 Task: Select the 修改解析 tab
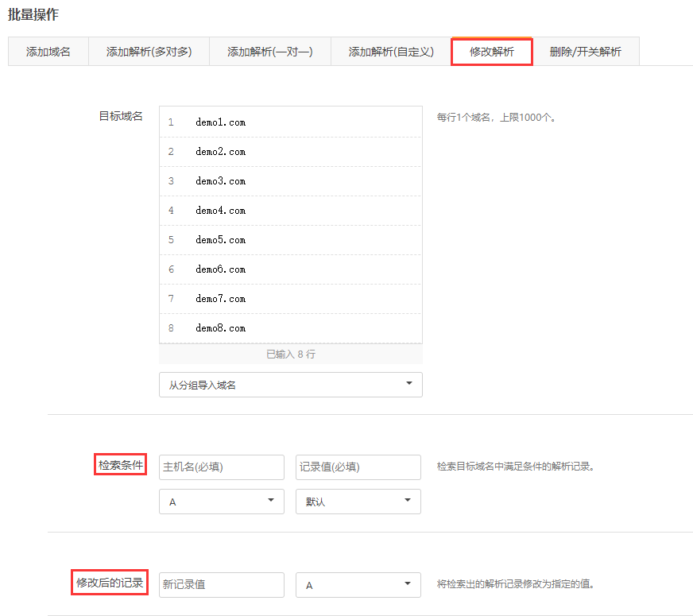coord(491,52)
